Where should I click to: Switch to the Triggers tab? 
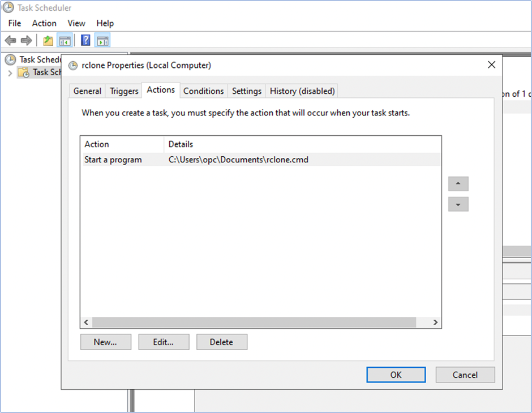pyautogui.click(x=123, y=91)
